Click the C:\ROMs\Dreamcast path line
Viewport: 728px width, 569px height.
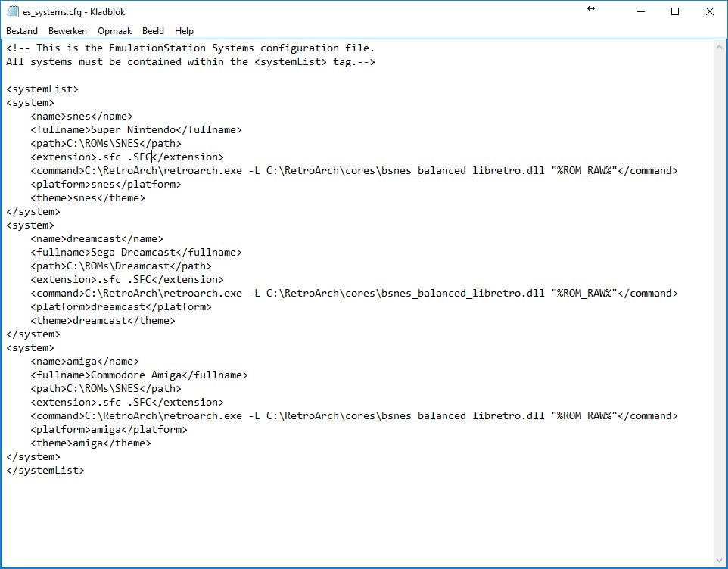[x=121, y=266]
